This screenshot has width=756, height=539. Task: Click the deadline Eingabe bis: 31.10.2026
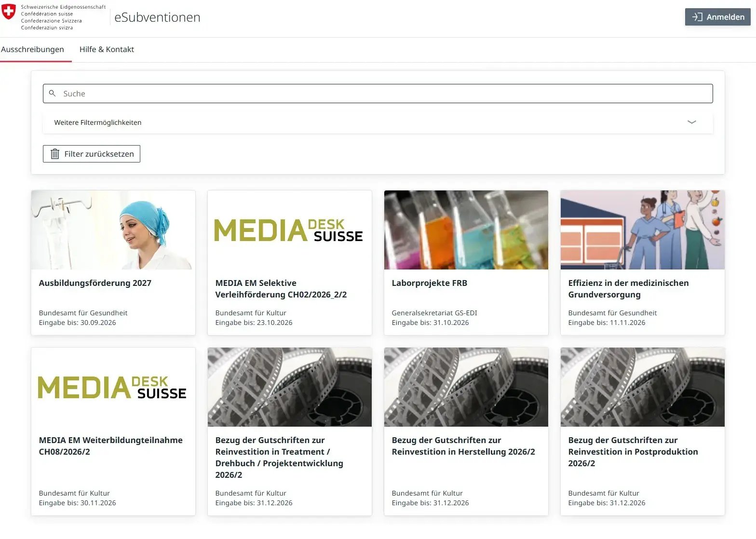tap(431, 323)
